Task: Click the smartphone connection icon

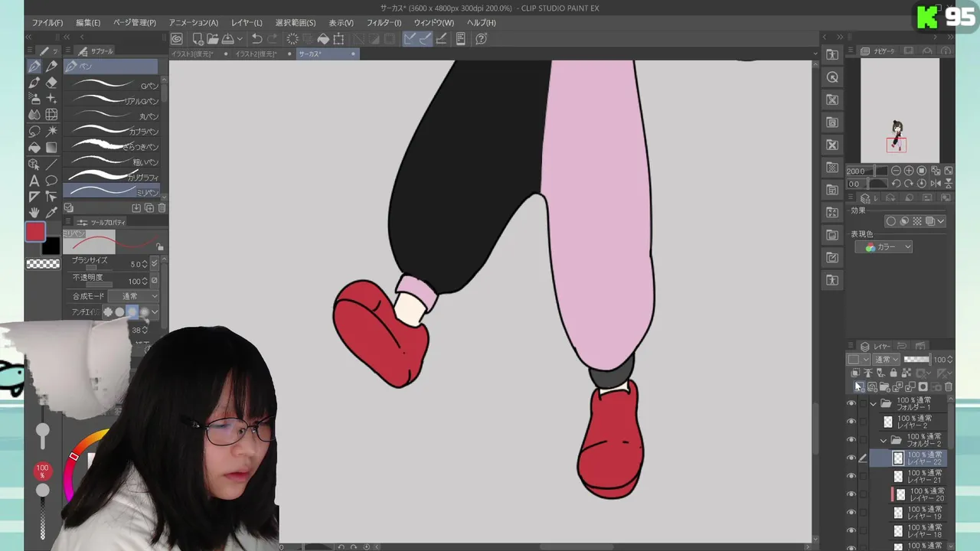Action: pos(461,39)
